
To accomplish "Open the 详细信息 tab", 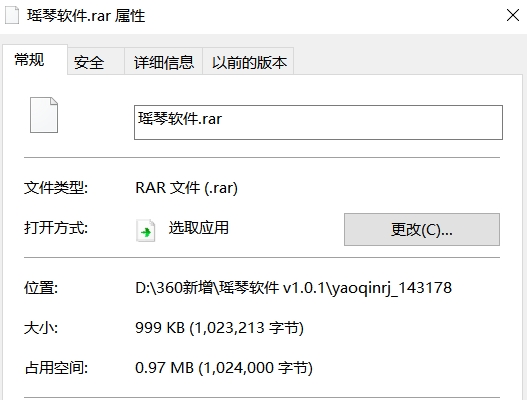I will pyautogui.click(x=164, y=62).
